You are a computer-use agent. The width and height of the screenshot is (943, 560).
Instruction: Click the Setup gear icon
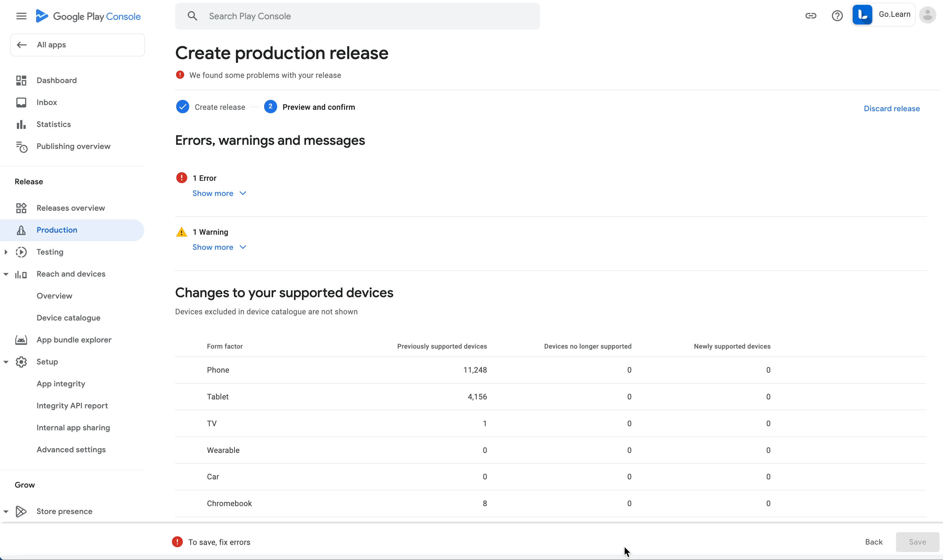21,362
